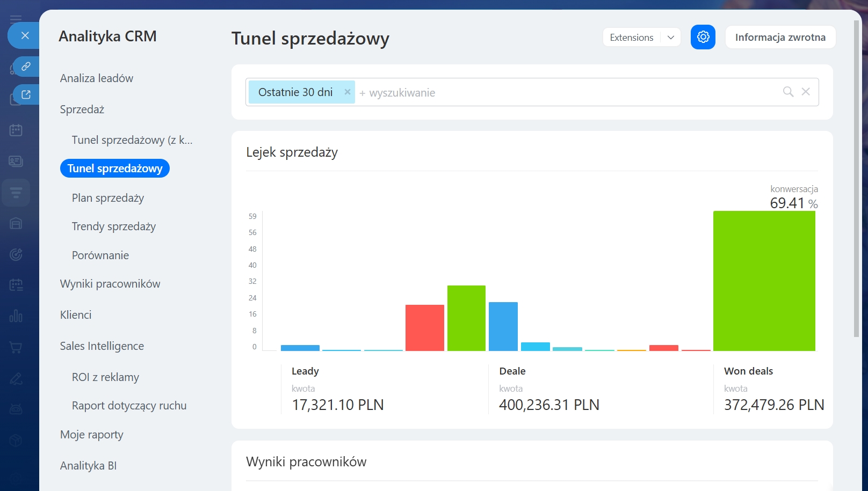Open Plan sprzedaży report
The height and width of the screenshot is (491, 868).
(x=108, y=198)
